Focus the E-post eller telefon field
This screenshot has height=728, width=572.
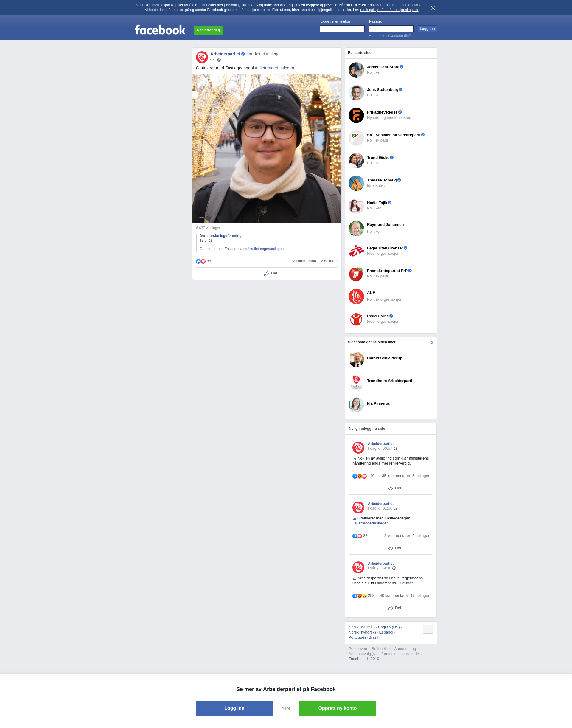tap(342, 29)
